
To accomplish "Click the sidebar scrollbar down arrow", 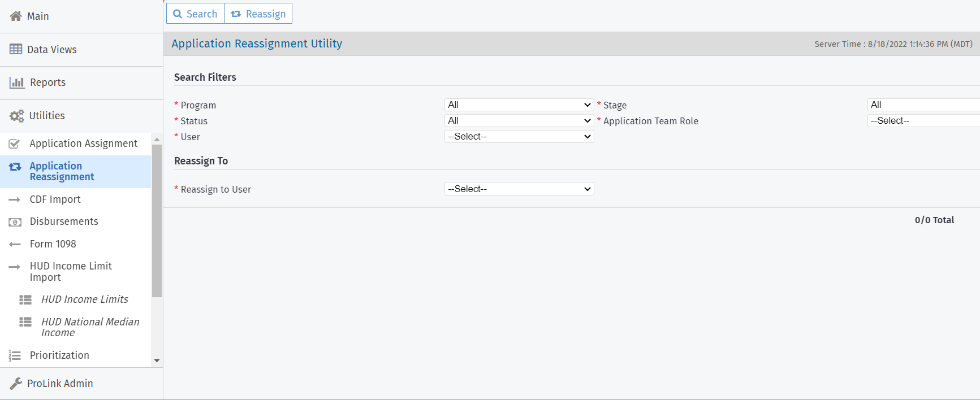I will [x=157, y=361].
